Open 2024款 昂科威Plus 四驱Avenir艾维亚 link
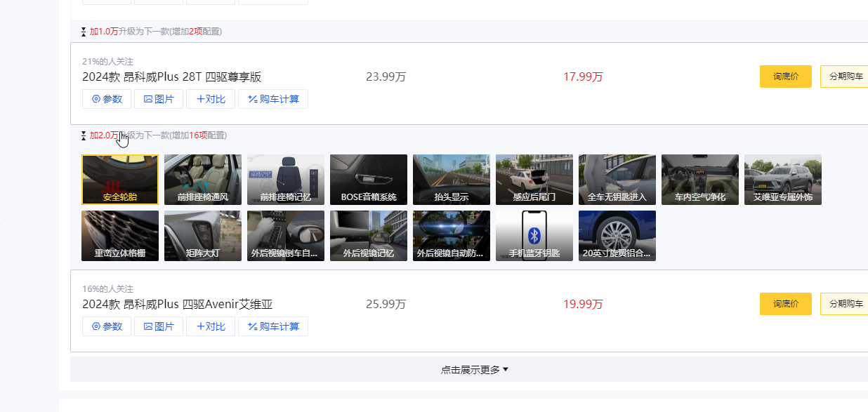The height and width of the screenshot is (412, 868). click(x=177, y=305)
